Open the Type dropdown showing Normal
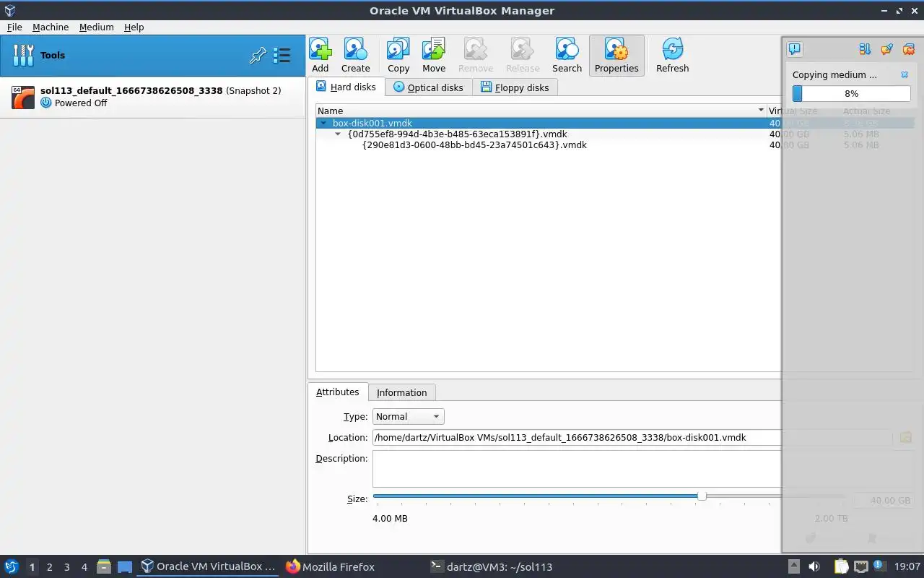Image resolution: width=924 pixels, height=578 pixels. (408, 416)
